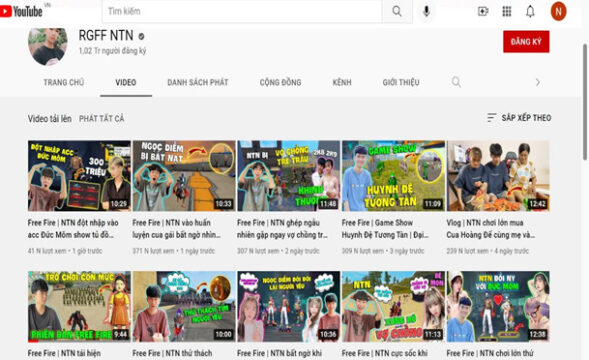Click inside the Tìm kiếm search field

click(x=242, y=11)
